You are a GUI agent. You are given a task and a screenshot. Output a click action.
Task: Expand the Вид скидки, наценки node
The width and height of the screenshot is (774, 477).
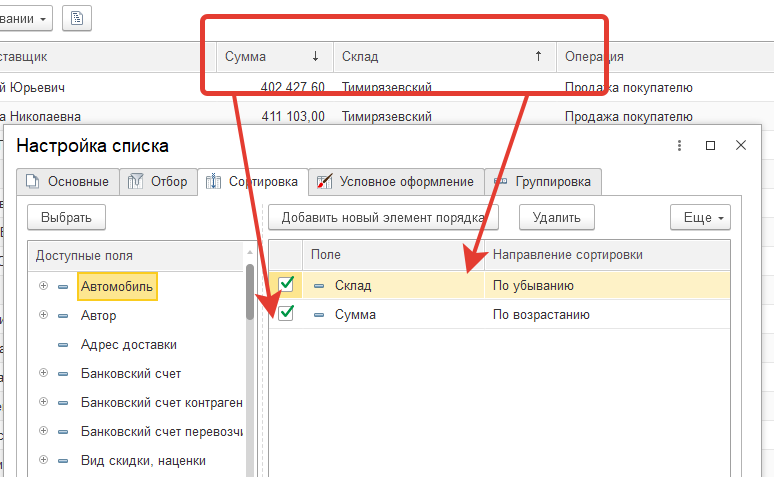coord(43,460)
